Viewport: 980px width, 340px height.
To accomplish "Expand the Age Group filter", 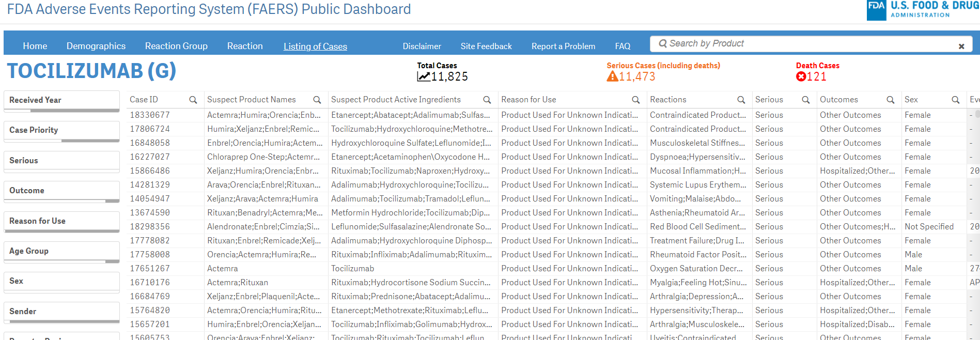I will pos(61,251).
